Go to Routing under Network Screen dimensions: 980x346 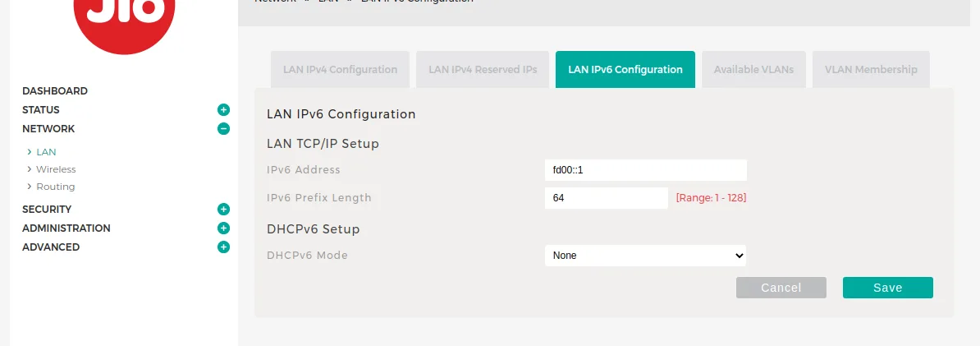pos(55,187)
